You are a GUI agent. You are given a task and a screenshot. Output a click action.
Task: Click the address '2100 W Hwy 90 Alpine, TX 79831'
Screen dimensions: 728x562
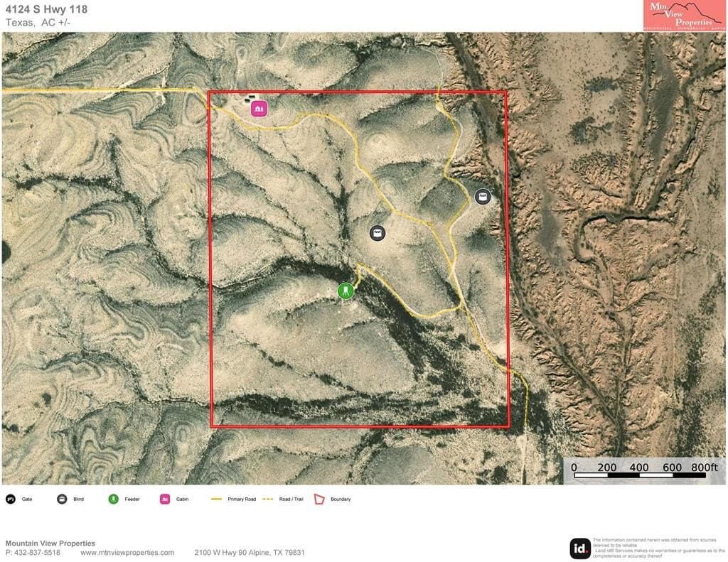coord(250,552)
